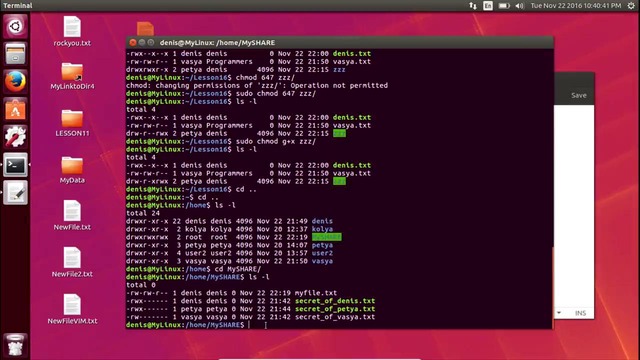Minimize the terminal window
640x360 pixels.
[x=142, y=42]
